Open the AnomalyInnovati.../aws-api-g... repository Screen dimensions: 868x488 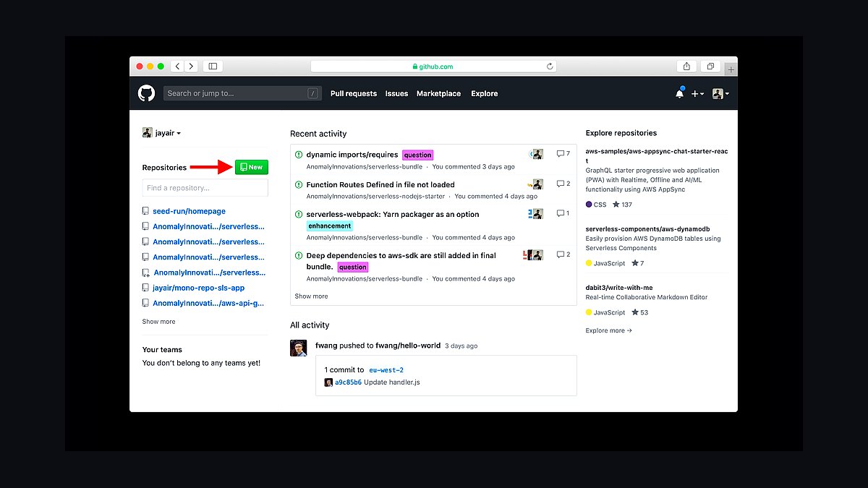click(208, 304)
